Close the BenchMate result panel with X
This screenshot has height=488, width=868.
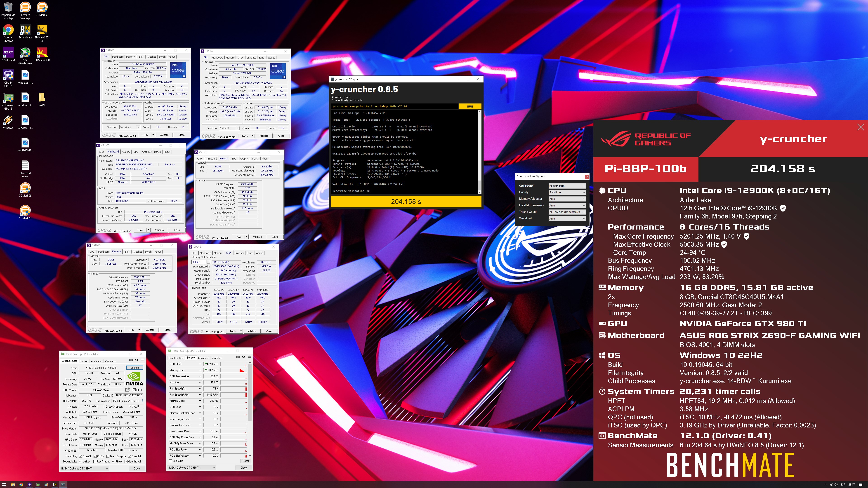(861, 127)
